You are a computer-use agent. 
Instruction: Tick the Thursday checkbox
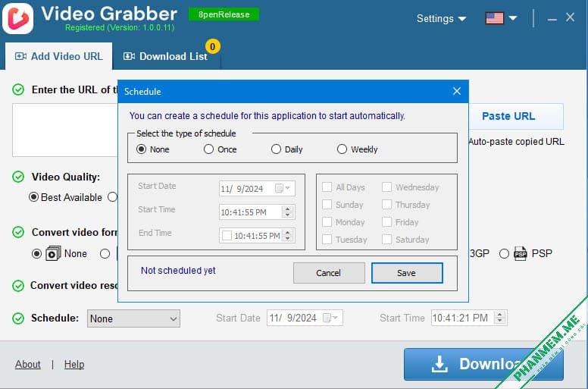[x=386, y=205]
